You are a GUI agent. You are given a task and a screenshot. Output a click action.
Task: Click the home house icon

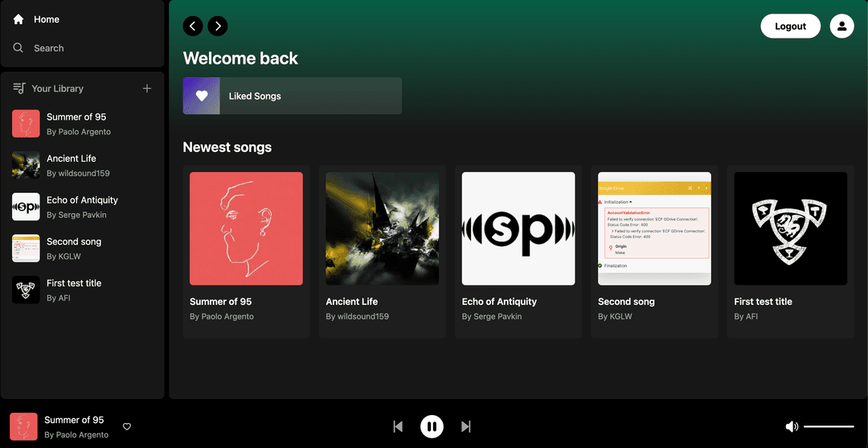tap(18, 19)
